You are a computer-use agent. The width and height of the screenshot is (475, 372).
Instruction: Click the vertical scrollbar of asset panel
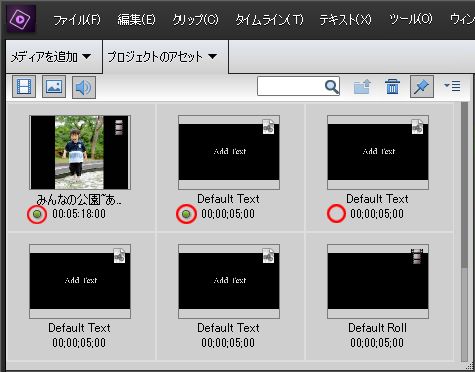pyautogui.click(x=464, y=232)
